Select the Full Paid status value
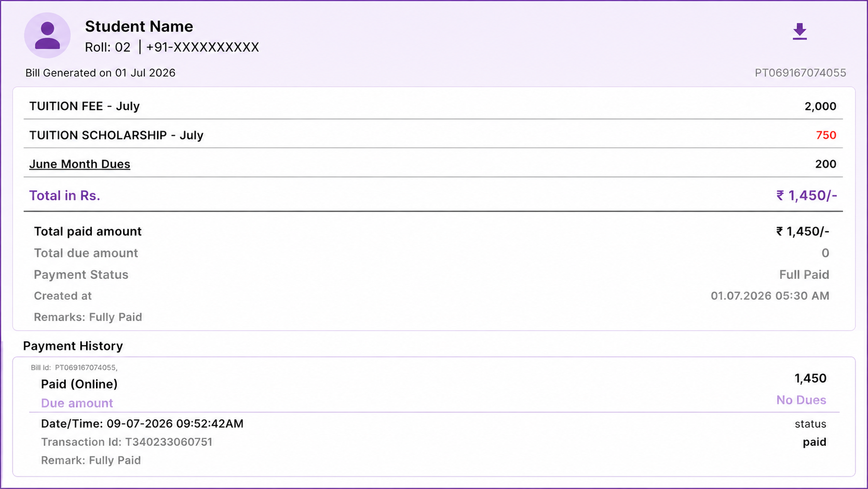 [804, 274]
